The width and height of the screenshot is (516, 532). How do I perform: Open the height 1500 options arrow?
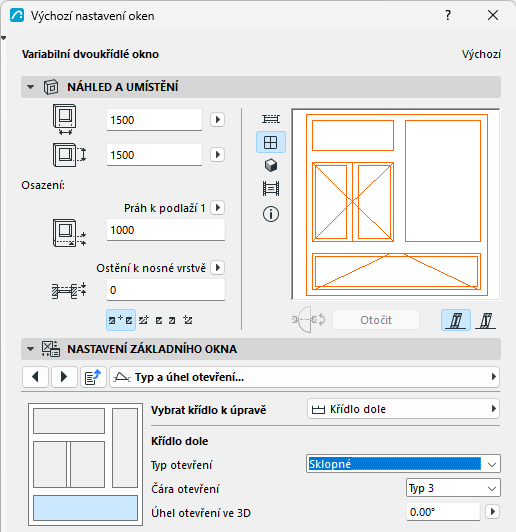[217, 155]
